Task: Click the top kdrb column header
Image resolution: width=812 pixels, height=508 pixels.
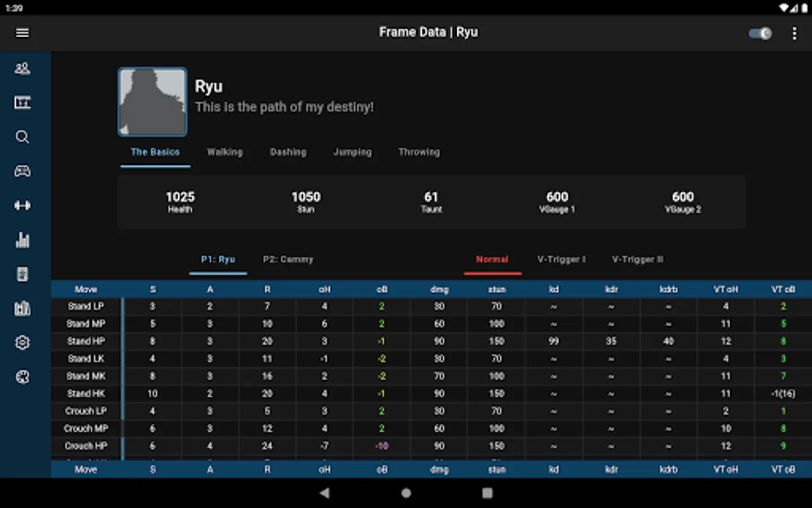Action: (x=668, y=289)
